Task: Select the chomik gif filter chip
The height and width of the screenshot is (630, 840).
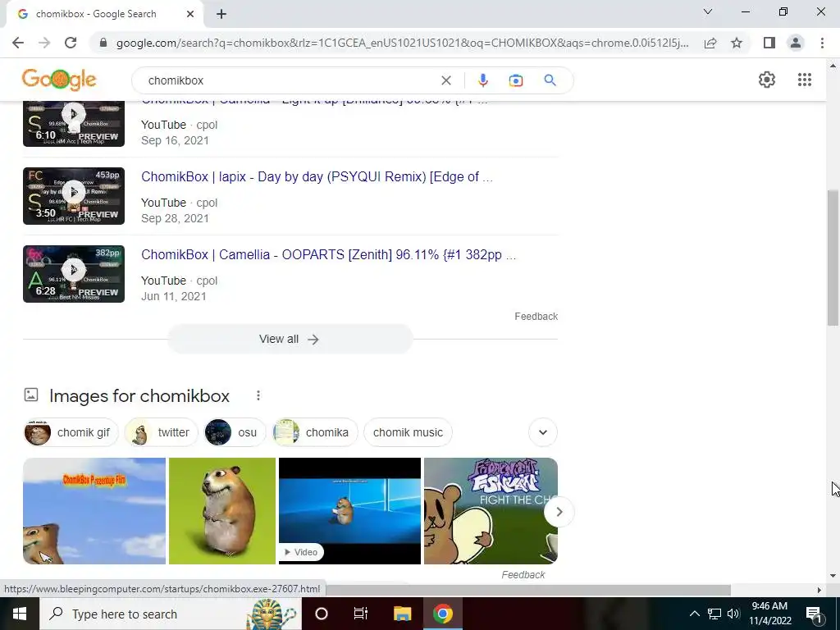Action: tap(71, 432)
